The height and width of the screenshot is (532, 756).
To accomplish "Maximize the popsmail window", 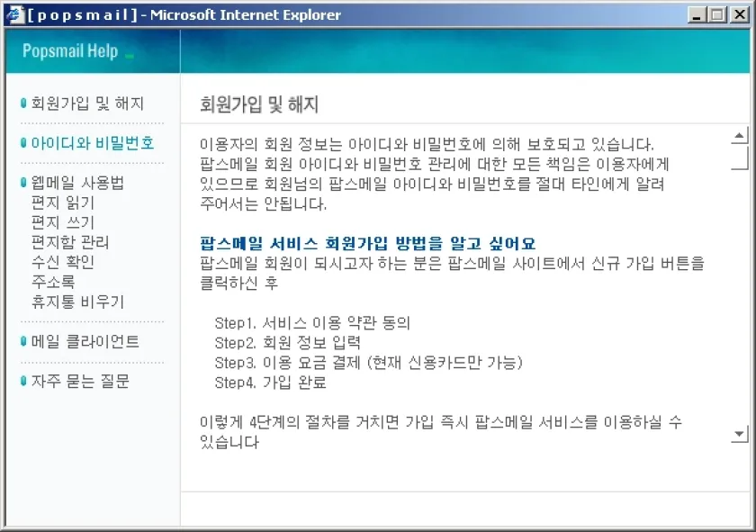I will (x=717, y=15).
